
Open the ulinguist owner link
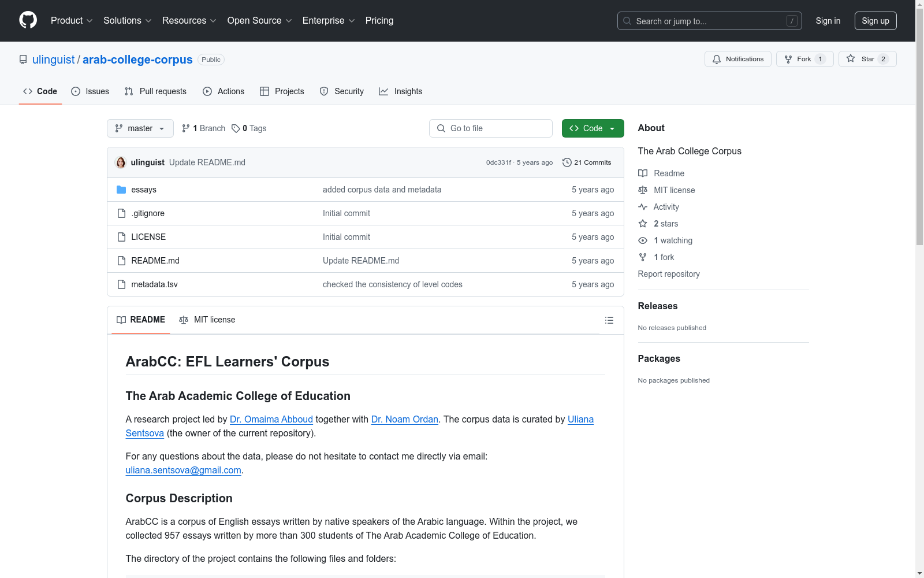click(x=54, y=60)
